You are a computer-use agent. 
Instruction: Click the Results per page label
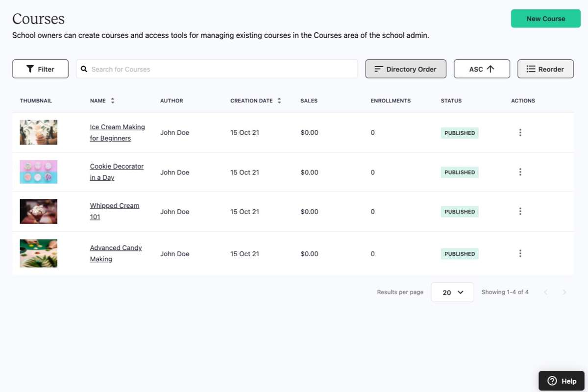tap(400, 292)
